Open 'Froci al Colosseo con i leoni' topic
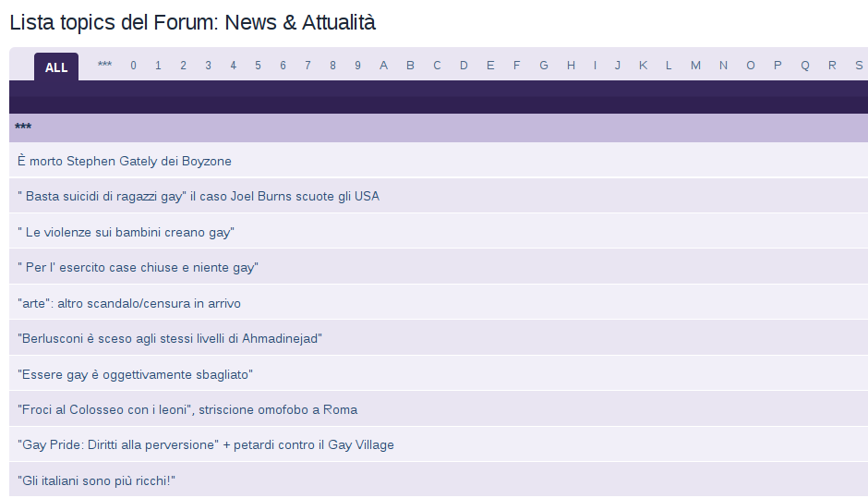The width and height of the screenshot is (868, 498). 187,410
